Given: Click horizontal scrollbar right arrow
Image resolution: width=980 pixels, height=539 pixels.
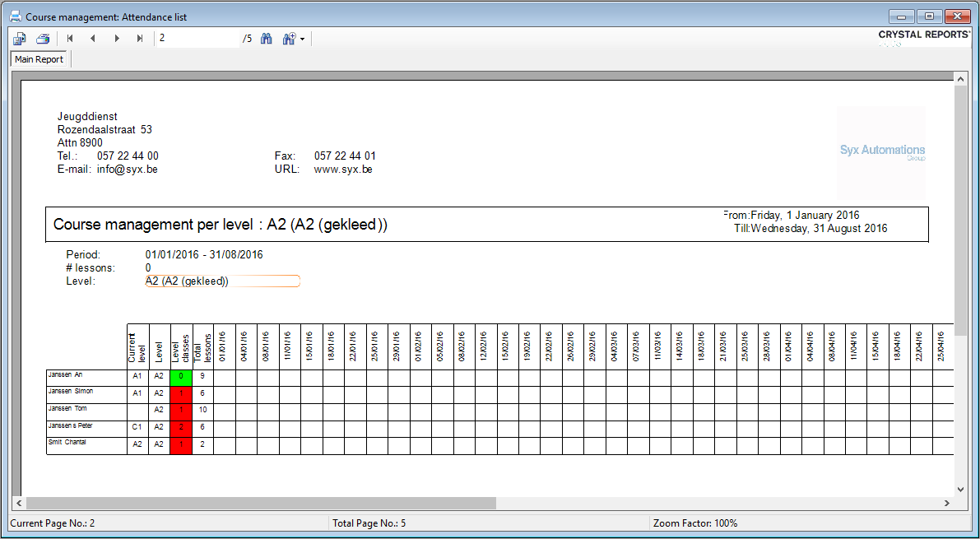Looking at the screenshot, I should pos(946,503).
